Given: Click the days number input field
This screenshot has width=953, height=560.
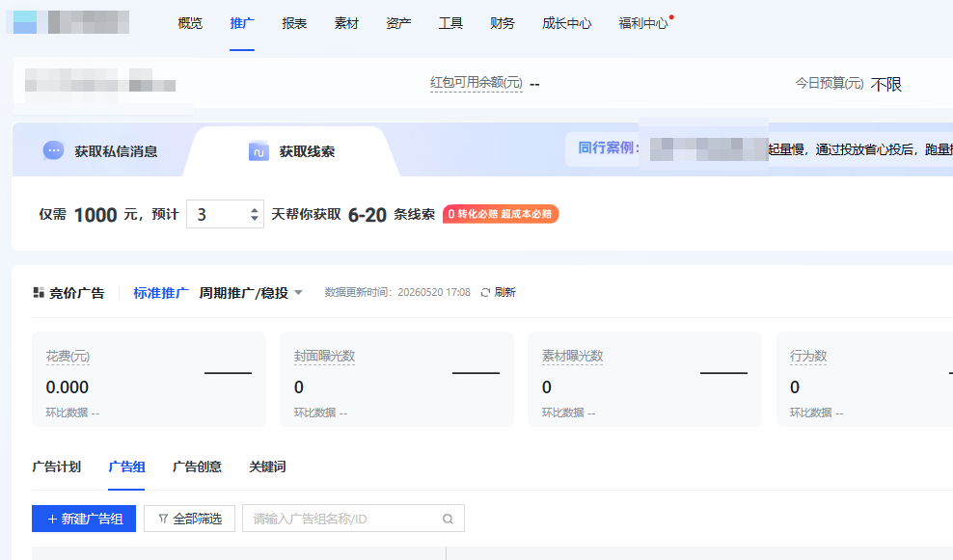Looking at the screenshot, I should [x=225, y=214].
